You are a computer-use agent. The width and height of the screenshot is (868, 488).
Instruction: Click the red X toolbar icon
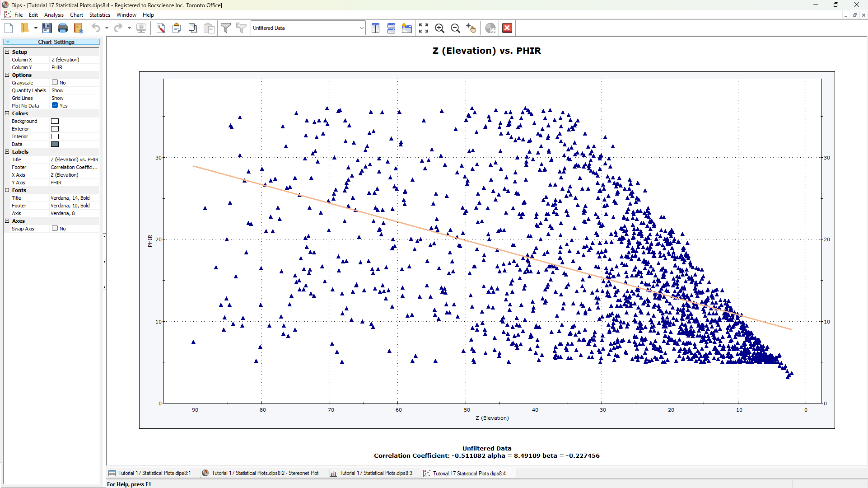pyautogui.click(x=507, y=28)
